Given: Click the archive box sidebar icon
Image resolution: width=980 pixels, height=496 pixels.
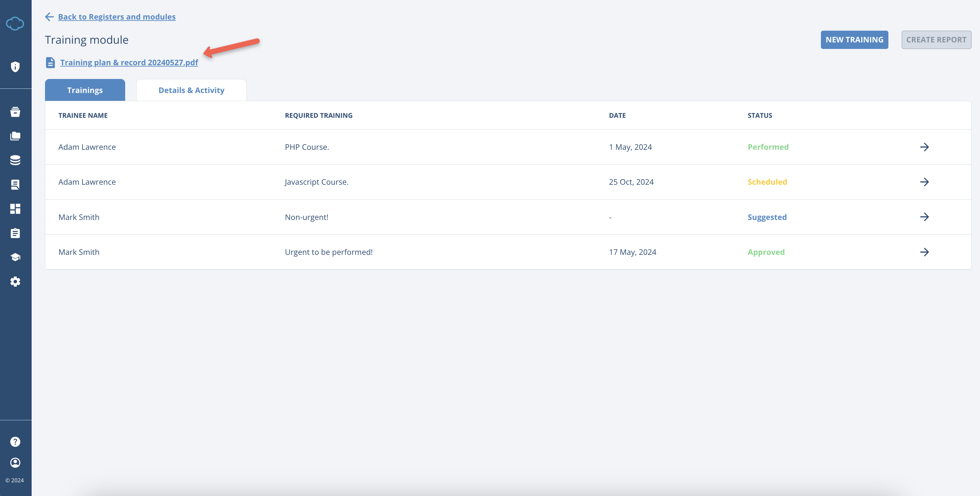Looking at the screenshot, I should [x=15, y=112].
